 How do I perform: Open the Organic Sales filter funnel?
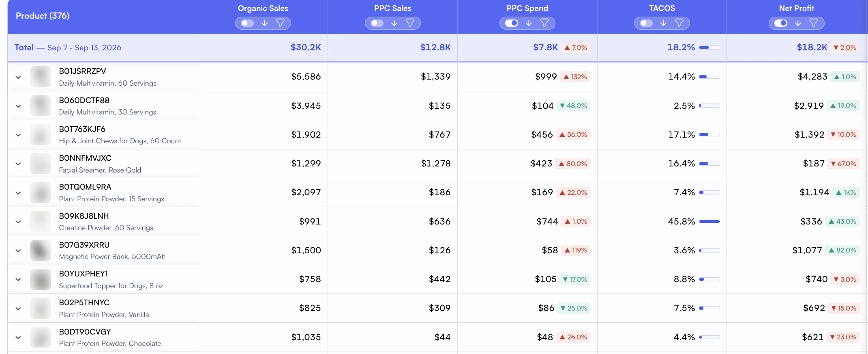click(280, 23)
